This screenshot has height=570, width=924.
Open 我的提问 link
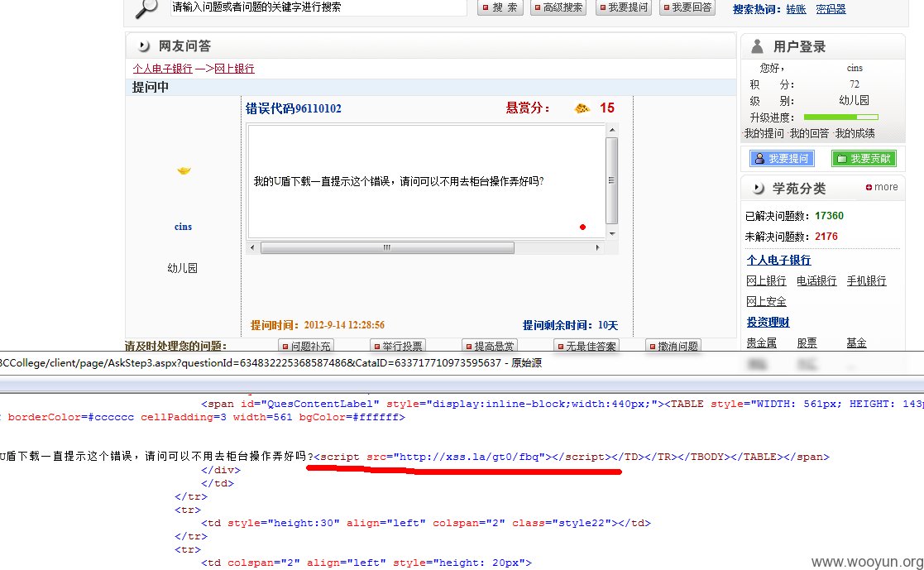tap(764, 134)
